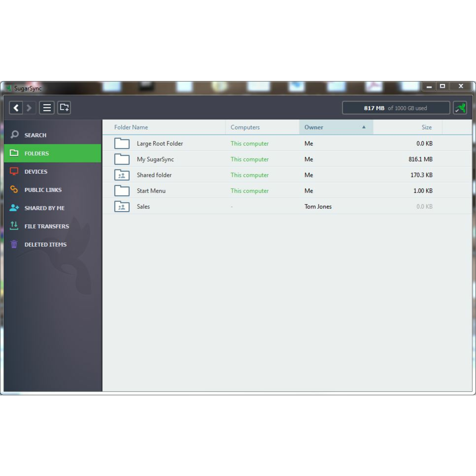This screenshot has height=476, width=476.
Task: Go forward with the right arrow button
Action: [x=29, y=108]
